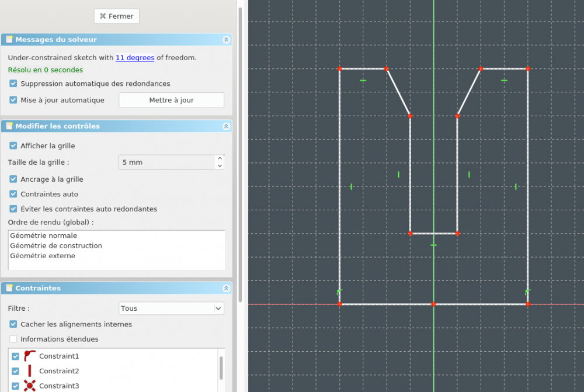This screenshot has width=584, height=392.
Task: Toggle Éviter les contraintes auto redondantes
Action: pos(13,209)
